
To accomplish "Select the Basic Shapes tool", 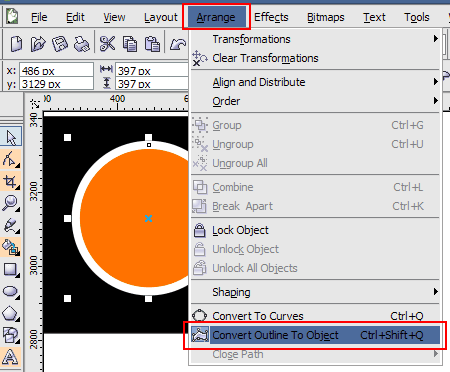I will pos(10,335).
